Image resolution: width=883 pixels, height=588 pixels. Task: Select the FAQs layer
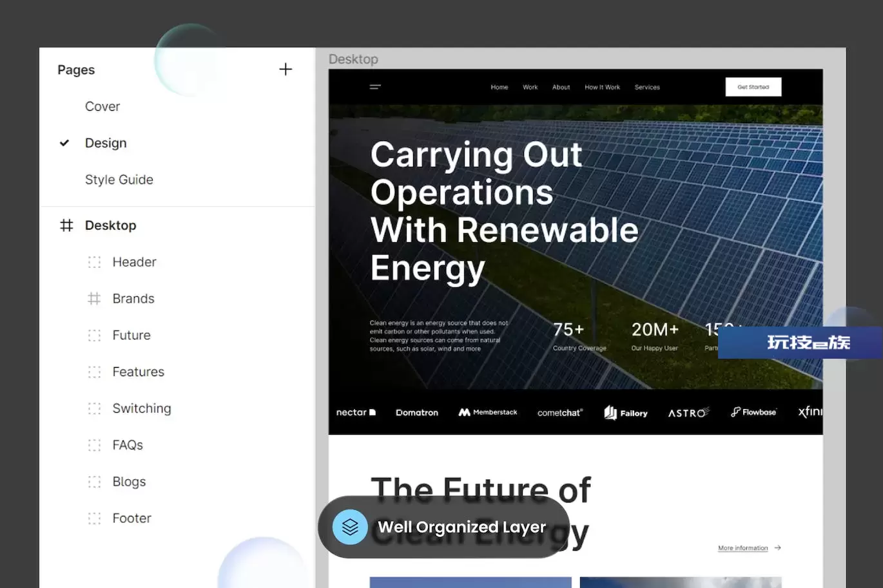(128, 445)
